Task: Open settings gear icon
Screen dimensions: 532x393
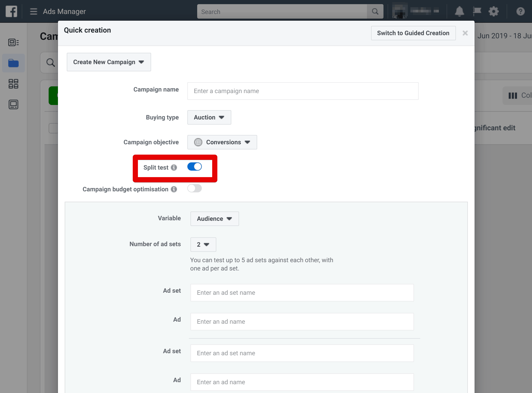Action: tap(493, 11)
